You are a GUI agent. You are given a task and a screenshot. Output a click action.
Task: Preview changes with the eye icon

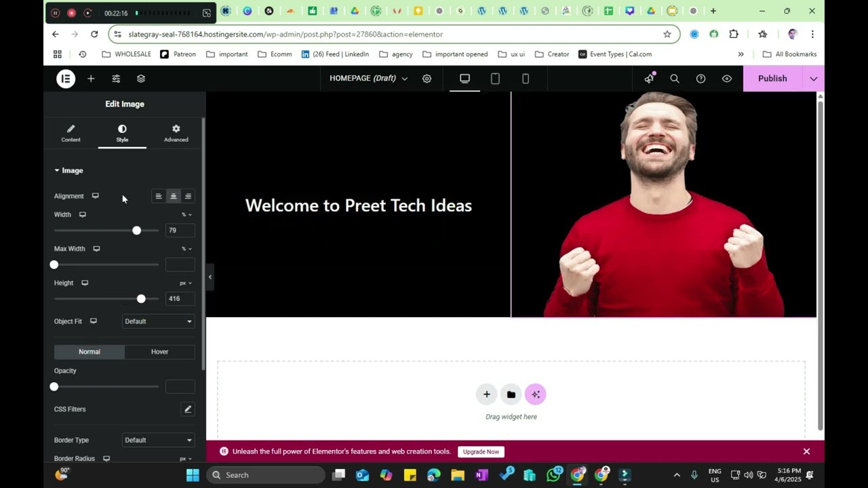(727, 79)
